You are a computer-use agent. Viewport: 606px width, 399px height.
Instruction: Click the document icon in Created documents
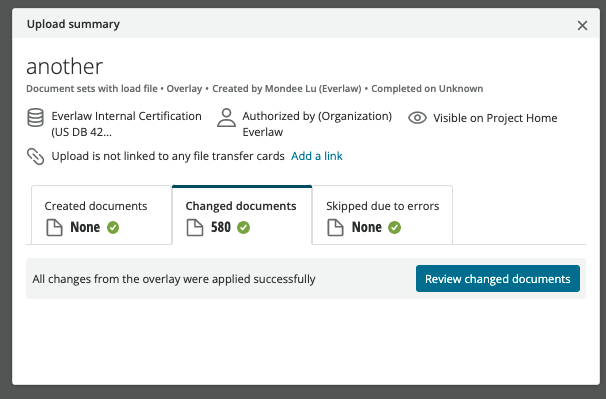point(54,227)
